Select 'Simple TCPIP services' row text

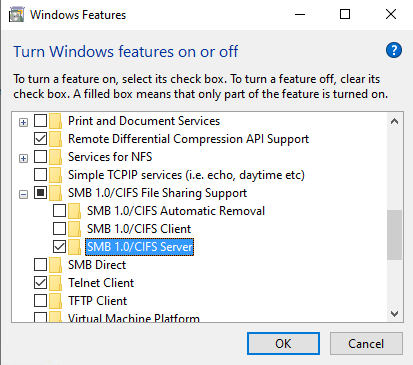pyautogui.click(x=186, y=175)
